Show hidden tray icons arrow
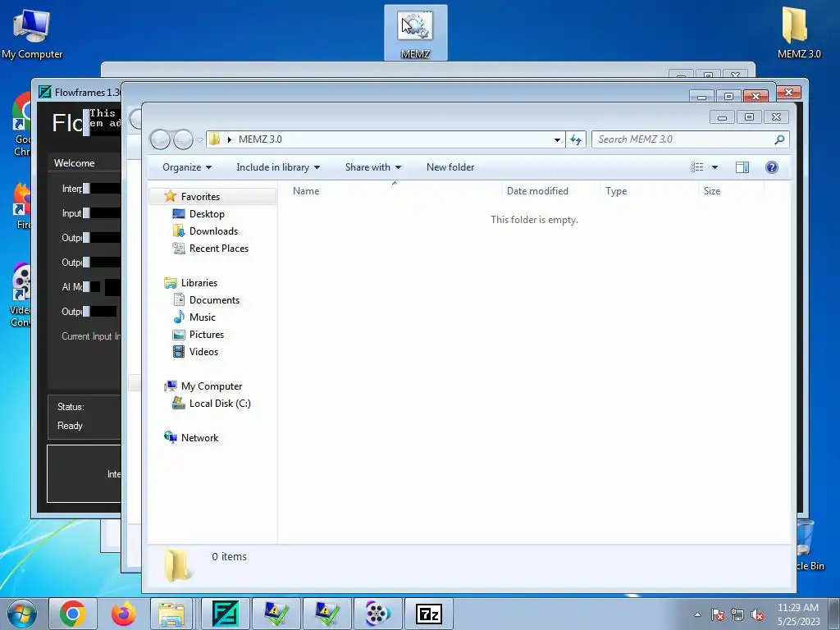840x630 pixels. coord(697,614)
